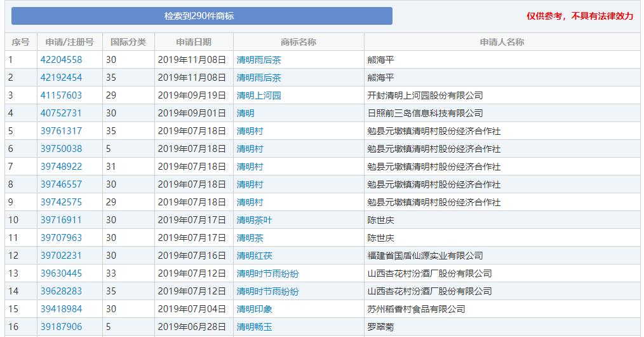Select date 2019年07月04日
The width and height of the screenshot is (644, 337).
192,309
